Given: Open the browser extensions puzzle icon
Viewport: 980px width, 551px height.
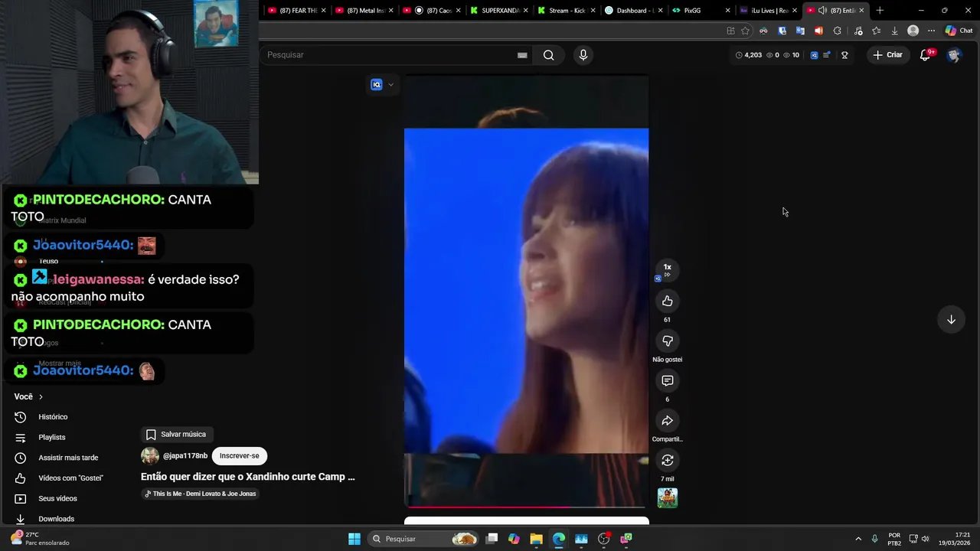Looking at the screenshot, I should click(837, 31).
